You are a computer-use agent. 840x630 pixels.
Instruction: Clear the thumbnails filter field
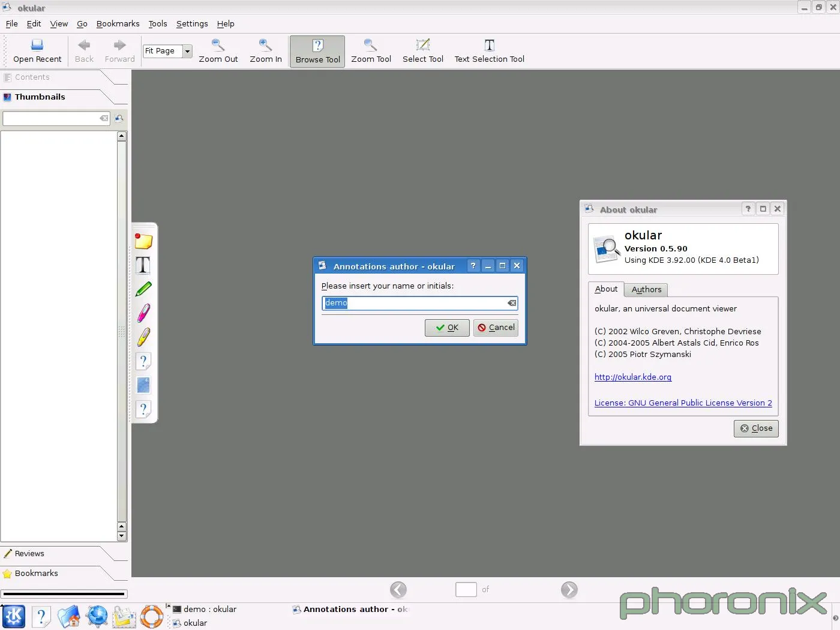pyautogui.click(x=104, y=118)
